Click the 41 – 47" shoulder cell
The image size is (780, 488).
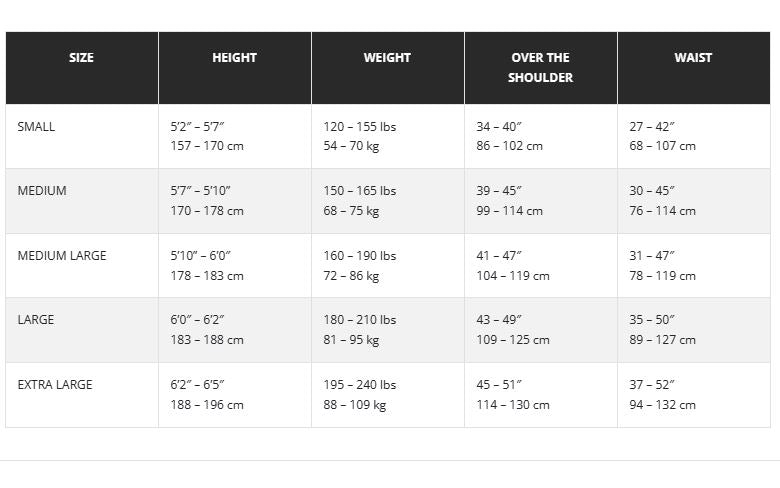(x=499, y=256)
